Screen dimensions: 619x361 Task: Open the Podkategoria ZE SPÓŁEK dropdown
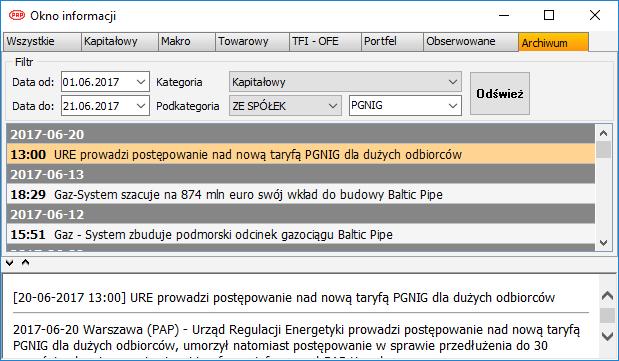coord(285,106)
